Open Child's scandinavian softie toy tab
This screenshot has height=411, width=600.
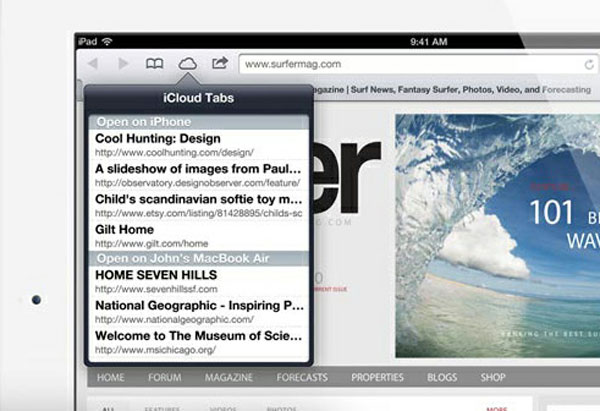click(199, 205)
